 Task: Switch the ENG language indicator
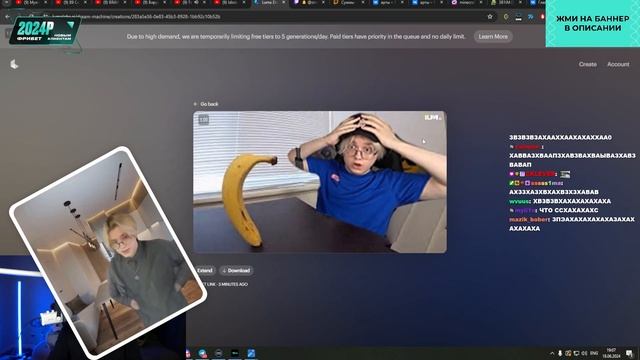pos(594,353)
